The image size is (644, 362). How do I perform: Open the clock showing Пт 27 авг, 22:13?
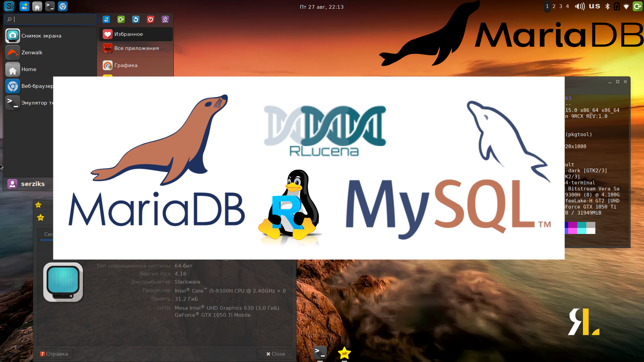322,7
